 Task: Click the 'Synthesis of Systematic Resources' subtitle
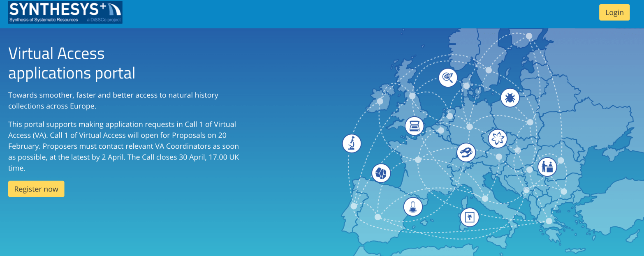coord(44,20)
